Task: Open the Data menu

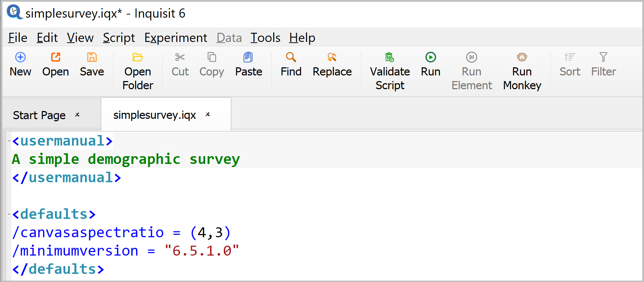Action: click(x=229, y=37)
